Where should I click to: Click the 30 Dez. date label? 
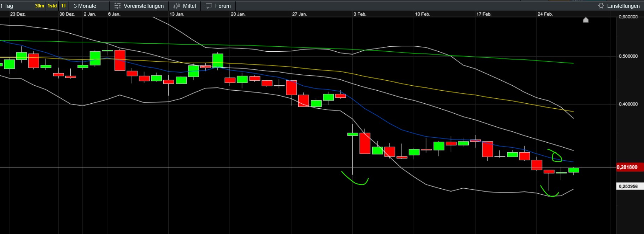pos(67,14)
